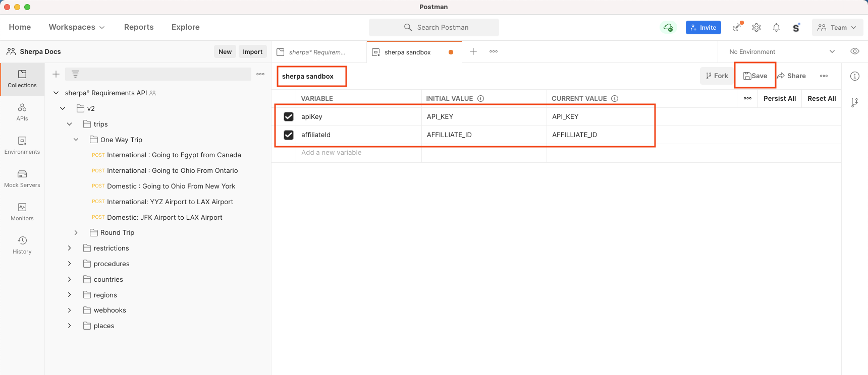This screenshot has height=375, width=868.
Task: Collapse the trips folder
Action: click(x=69, y=124)
